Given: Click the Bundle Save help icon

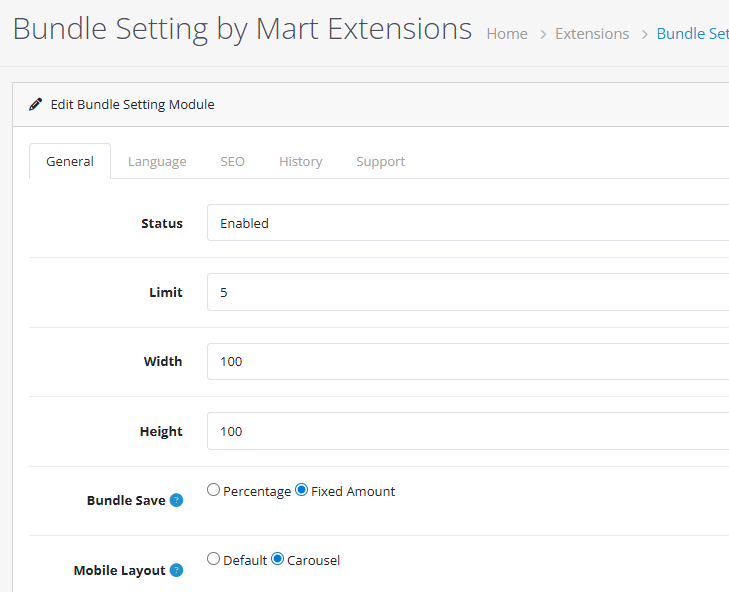Looking at the screenshot, I should pos(176,500).
